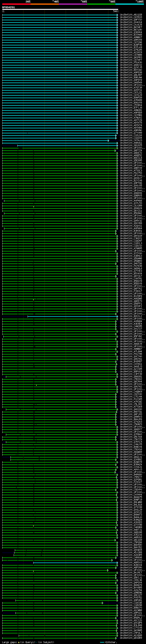Choose the UniRef100_C4Y811 hit
146x644 pixels.
pos(131,364)
